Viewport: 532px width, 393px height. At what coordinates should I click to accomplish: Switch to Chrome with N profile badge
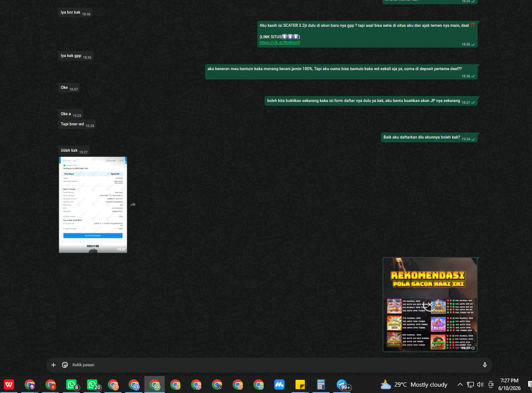click(51, 385)
